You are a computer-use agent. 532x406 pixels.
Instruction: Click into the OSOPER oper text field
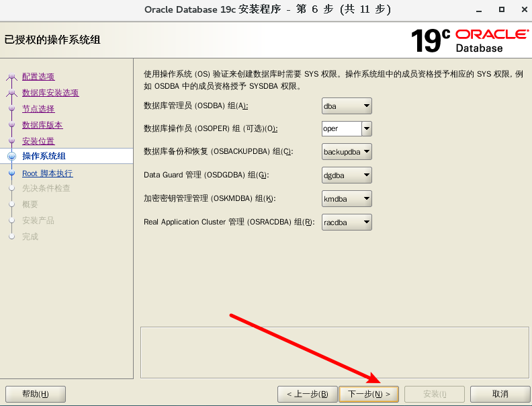[x=341, y=128]
